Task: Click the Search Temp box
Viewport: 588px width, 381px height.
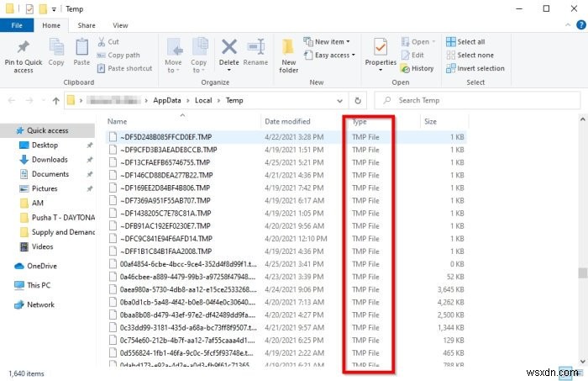Action: coord(477,100)
